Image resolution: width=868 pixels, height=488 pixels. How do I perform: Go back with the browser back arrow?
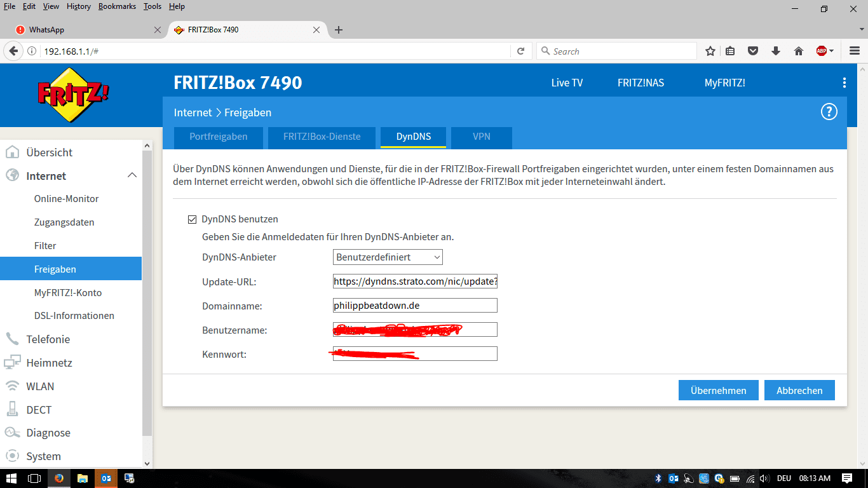click(13, 51)
